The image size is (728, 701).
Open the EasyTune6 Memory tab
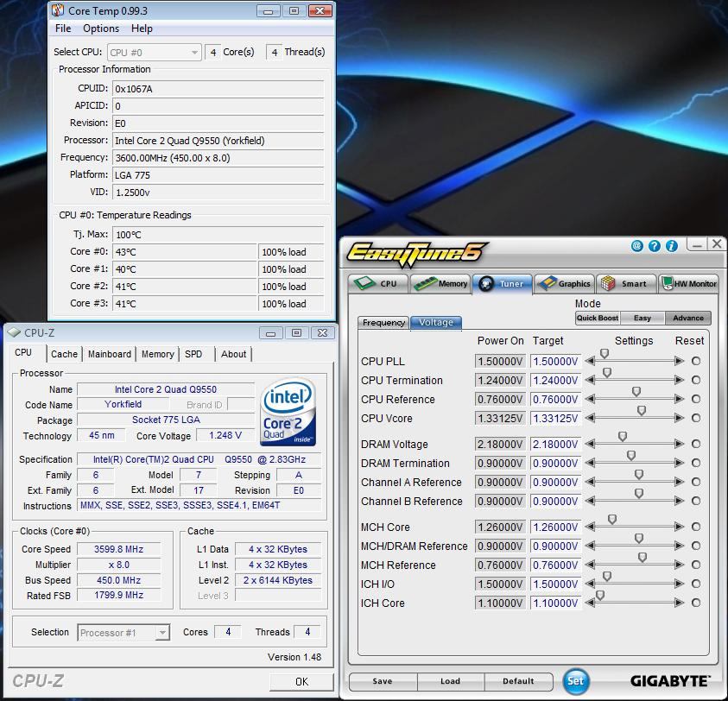pyautogui.click(x=440, y=283)
